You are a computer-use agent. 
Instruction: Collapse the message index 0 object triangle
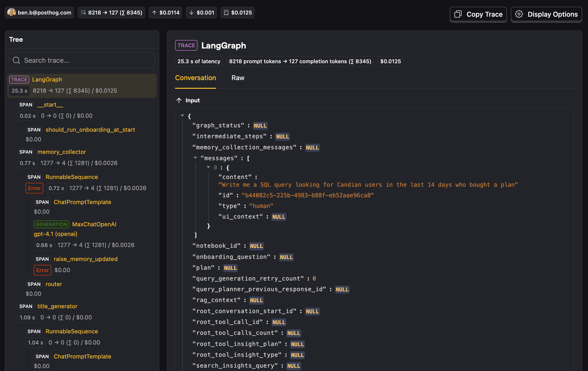tap(208, 167)
